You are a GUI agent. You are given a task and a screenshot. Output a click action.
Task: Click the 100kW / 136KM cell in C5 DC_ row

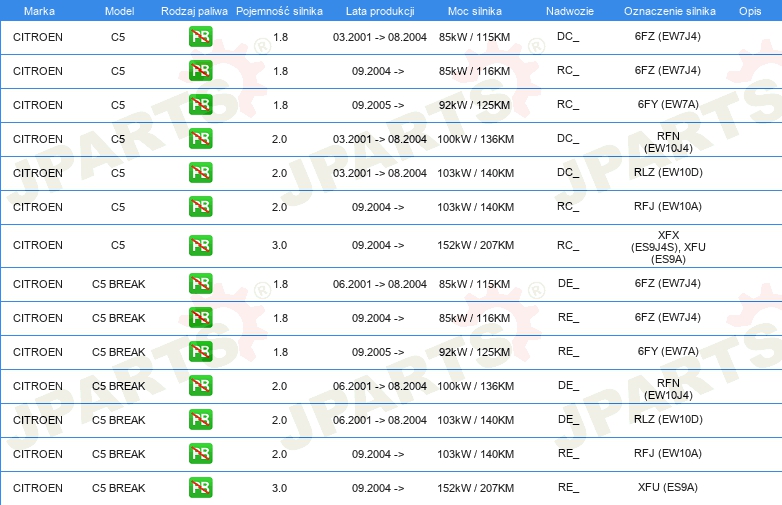[475, 139]
